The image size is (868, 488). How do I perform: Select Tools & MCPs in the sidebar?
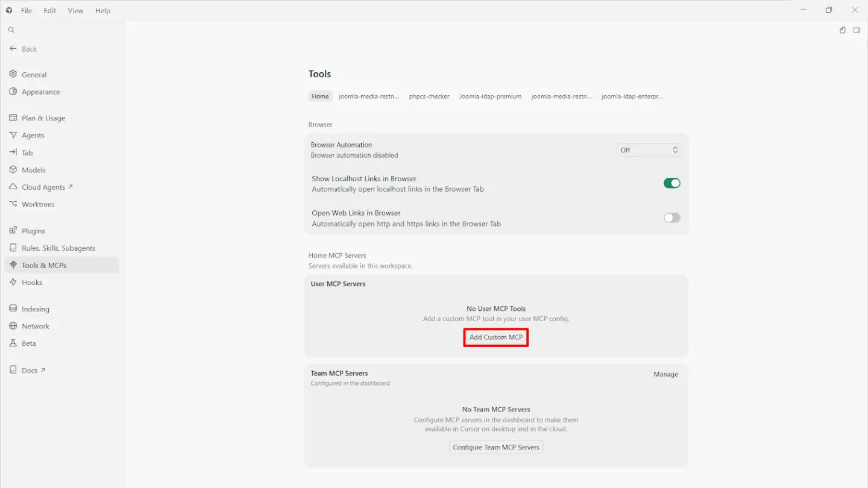click(x=62, y=265)
